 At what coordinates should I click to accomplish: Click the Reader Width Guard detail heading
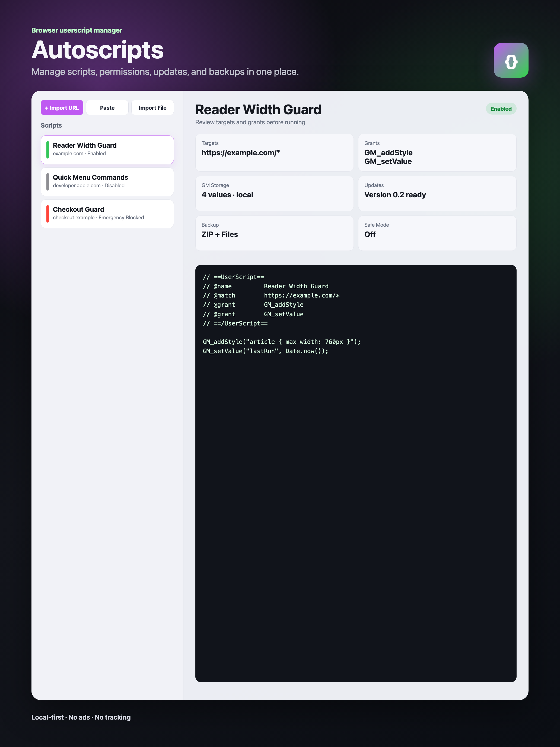[x=258, y=110]
